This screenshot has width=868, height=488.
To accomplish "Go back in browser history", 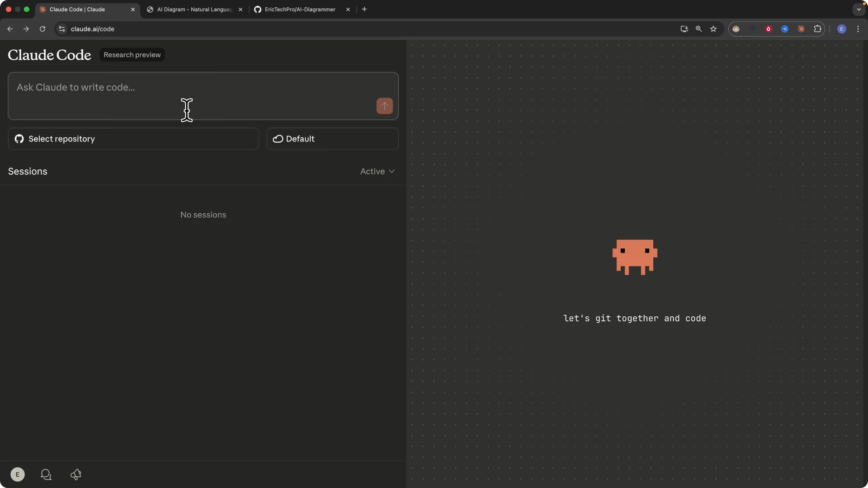I will 10,29.
